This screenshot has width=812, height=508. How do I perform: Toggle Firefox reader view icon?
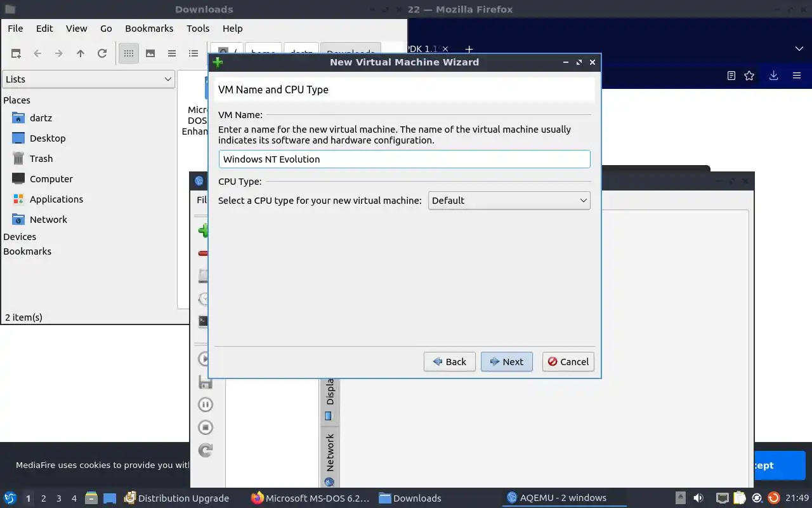[x=731, y=76]
